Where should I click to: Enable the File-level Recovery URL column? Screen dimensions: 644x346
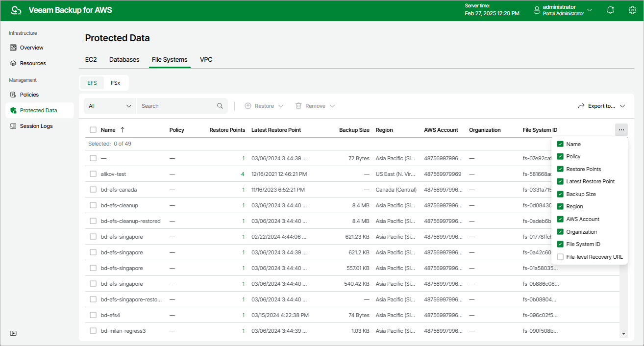point(560,257)
